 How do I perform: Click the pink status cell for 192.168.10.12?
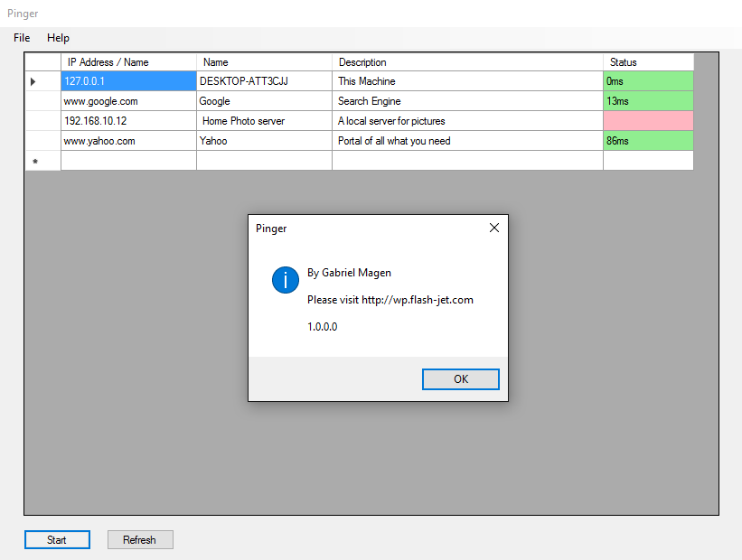(648, 121)
